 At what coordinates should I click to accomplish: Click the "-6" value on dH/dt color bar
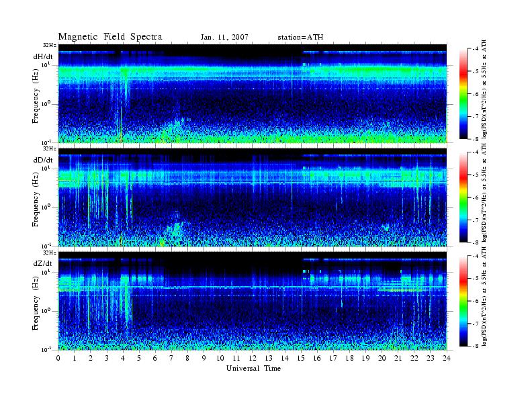[476, 94]
